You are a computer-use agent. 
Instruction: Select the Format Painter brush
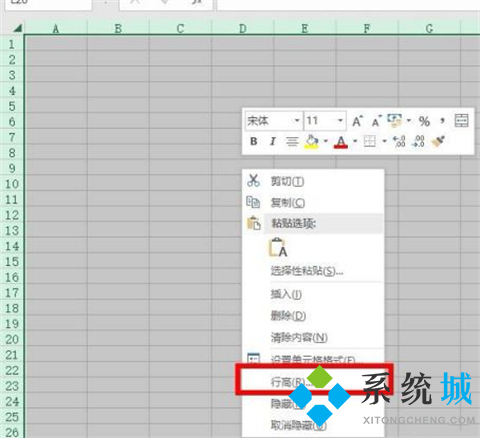click(438, 141)
